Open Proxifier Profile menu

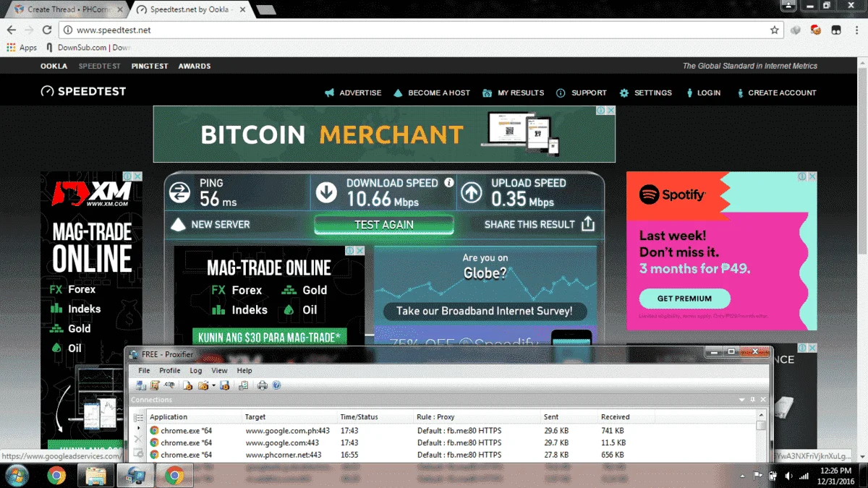pos(170,370)
